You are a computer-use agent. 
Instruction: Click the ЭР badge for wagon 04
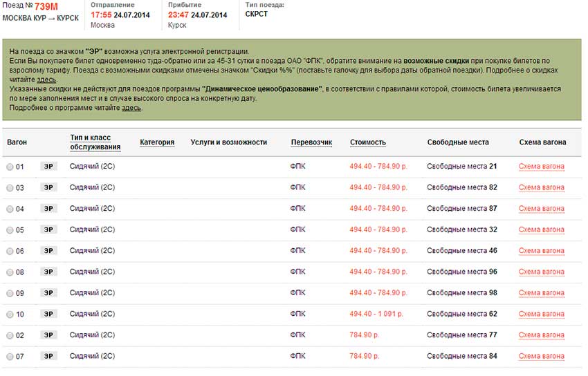(48, 209)
